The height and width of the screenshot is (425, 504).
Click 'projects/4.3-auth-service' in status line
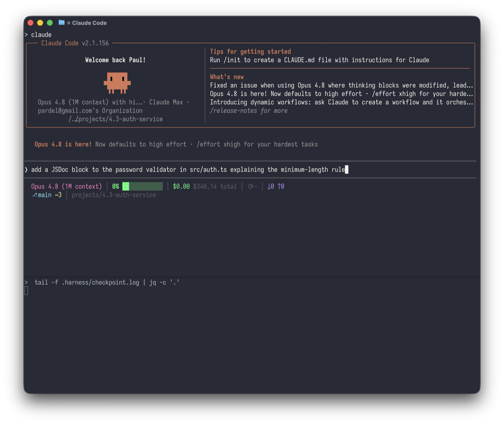[x=114, y=195]
